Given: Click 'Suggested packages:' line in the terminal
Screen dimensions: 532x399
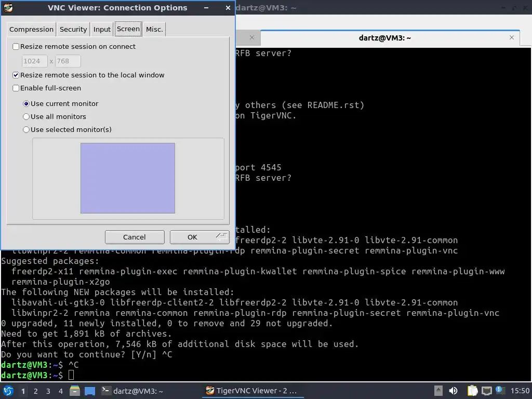Looking at the screenshot, I should point(50,261).
